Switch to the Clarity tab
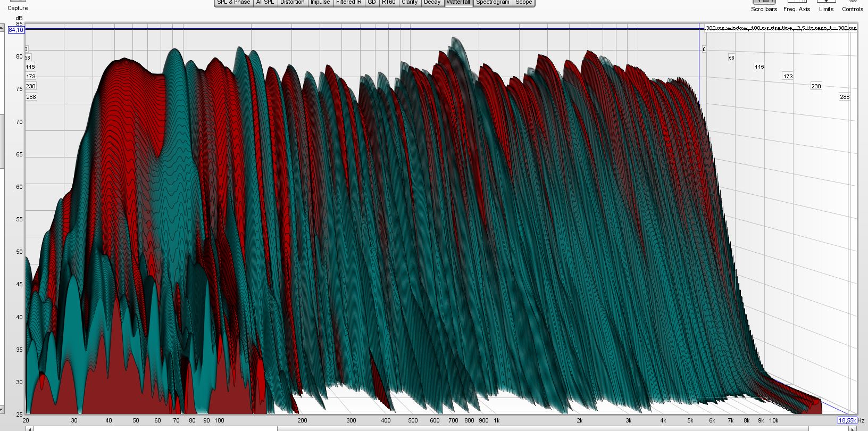 [410, 2]
